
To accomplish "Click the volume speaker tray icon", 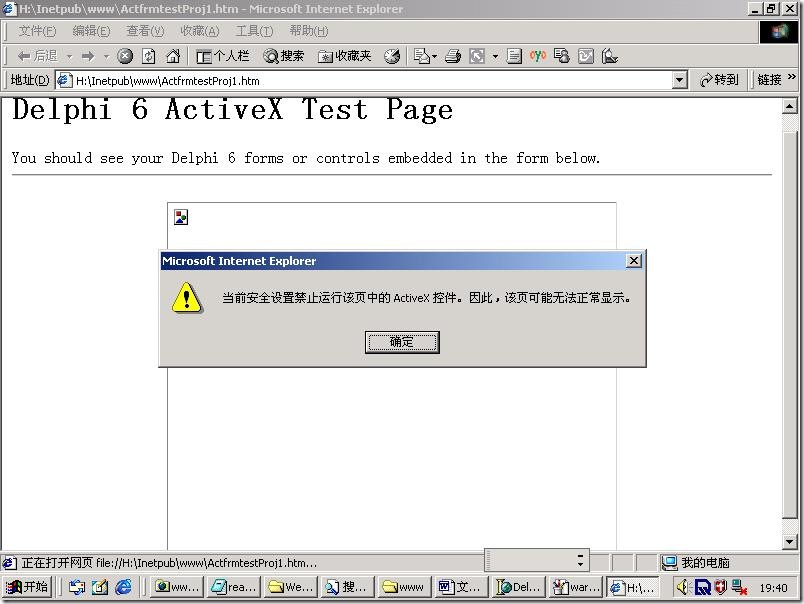I will pos(682,587).
